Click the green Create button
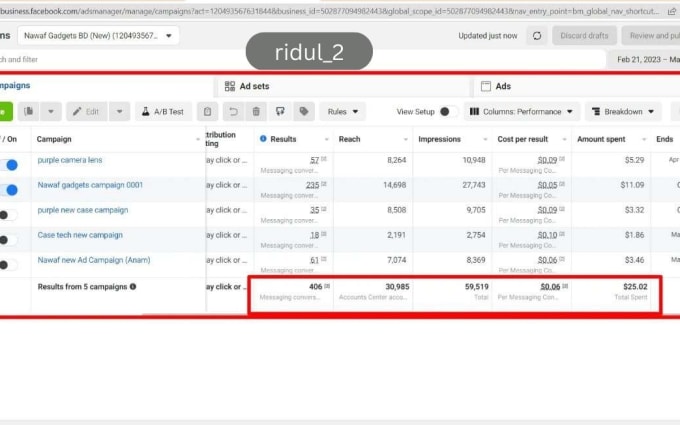 click(x=5, y=111)
